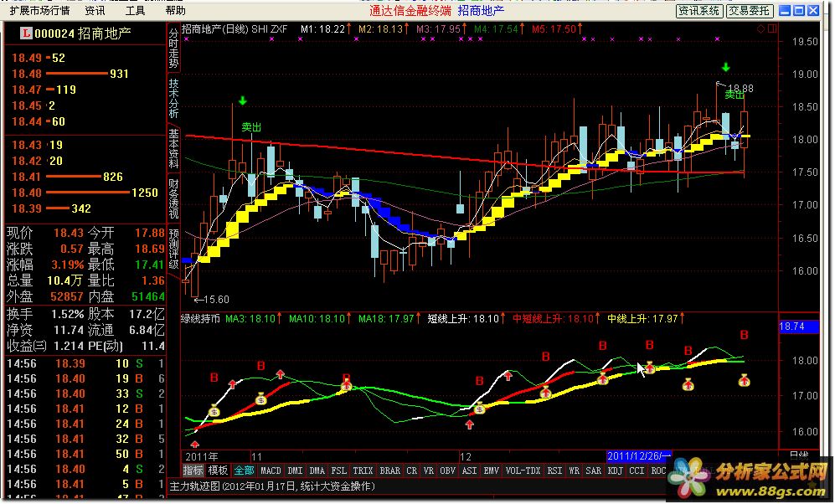The image size is (835, 504).
Task: Click the red L icon beside 000024
Action: coord(26,33)
